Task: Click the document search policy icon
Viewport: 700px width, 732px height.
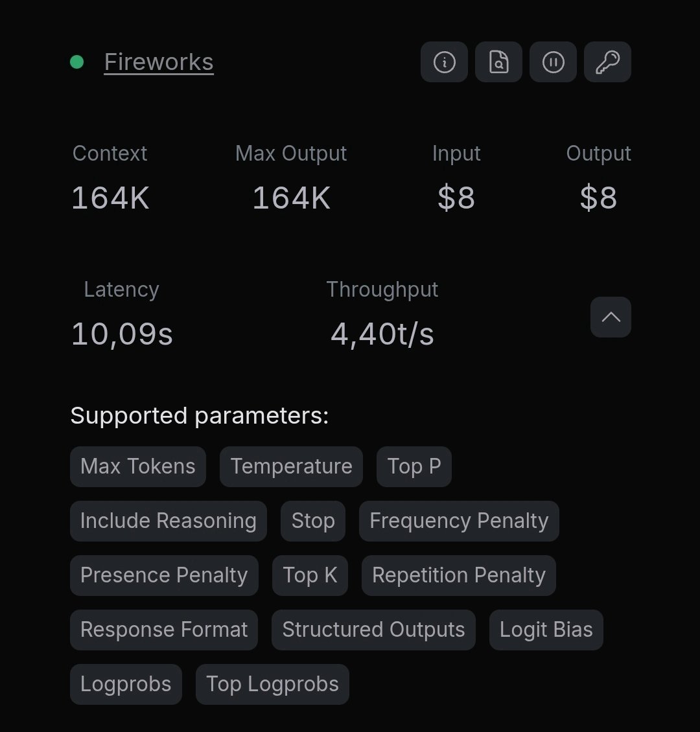Action: (x=498, y=62)
